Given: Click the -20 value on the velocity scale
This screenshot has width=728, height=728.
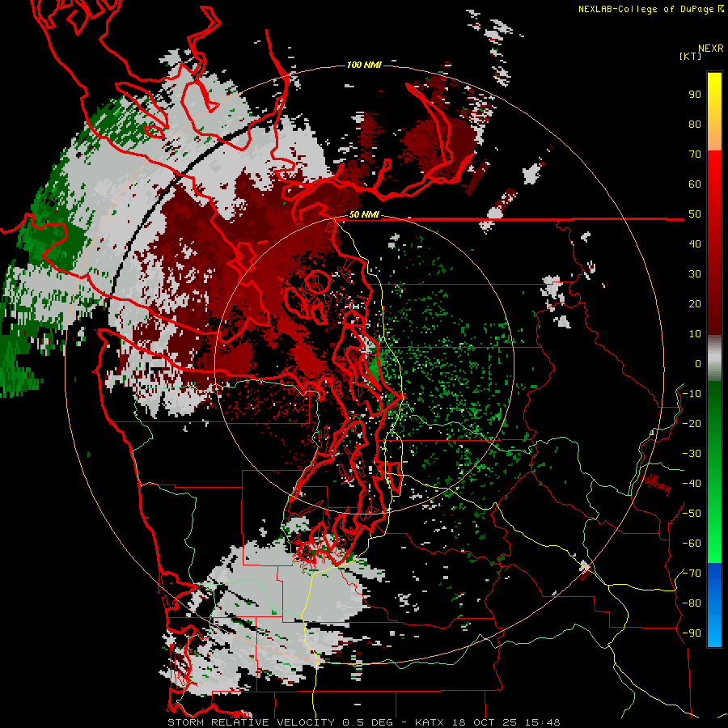Looking at the screenshot, I should [692, 423].
